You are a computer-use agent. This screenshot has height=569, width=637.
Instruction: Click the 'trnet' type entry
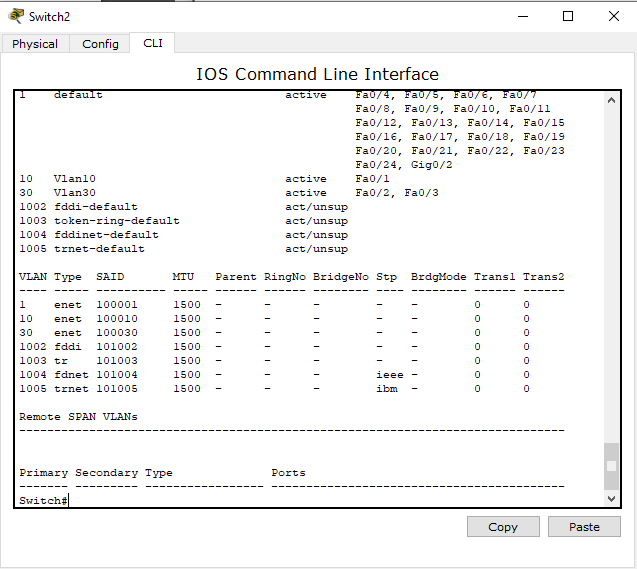[72, 389]
